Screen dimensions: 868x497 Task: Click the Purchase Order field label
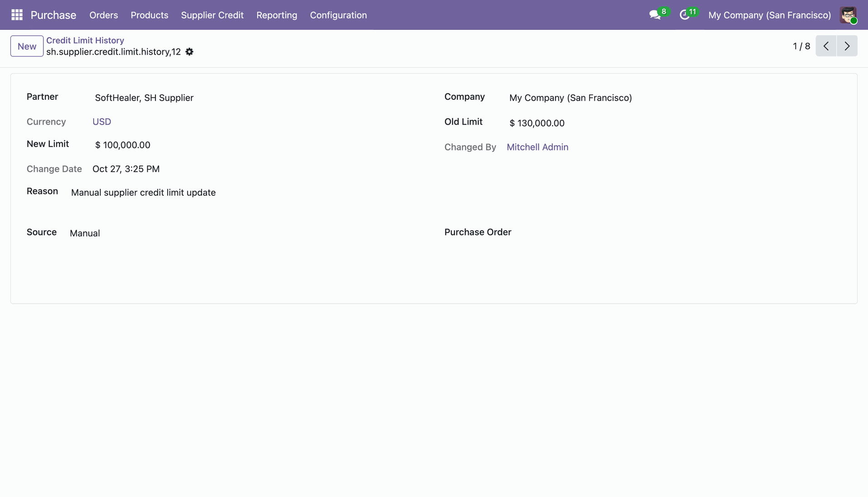478,232
